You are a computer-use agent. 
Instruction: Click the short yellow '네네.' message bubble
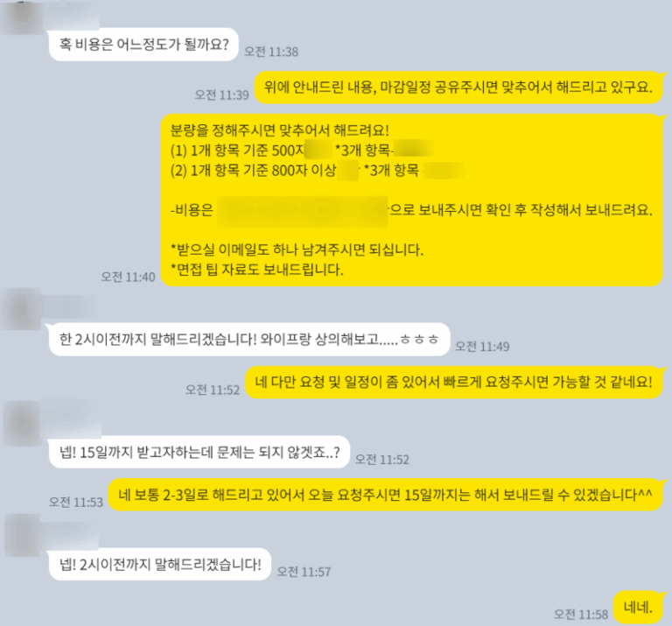click(639, 607)
